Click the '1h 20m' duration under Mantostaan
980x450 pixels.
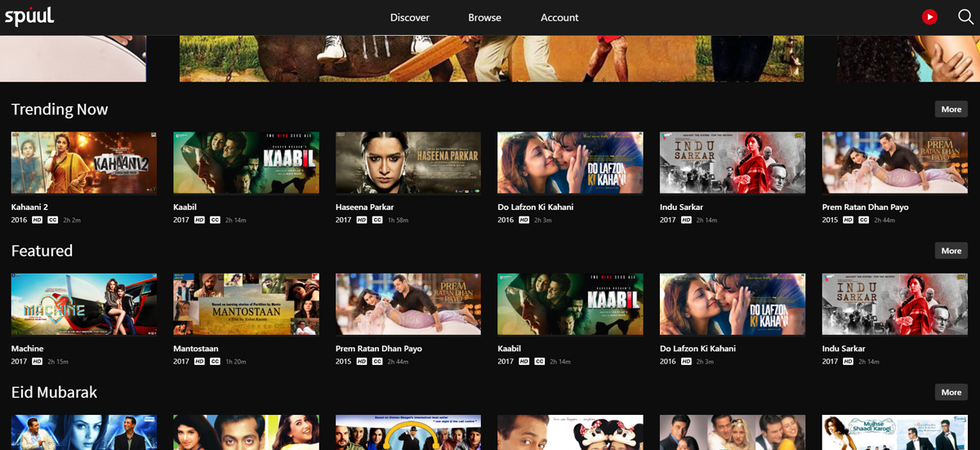coord(235,362)
